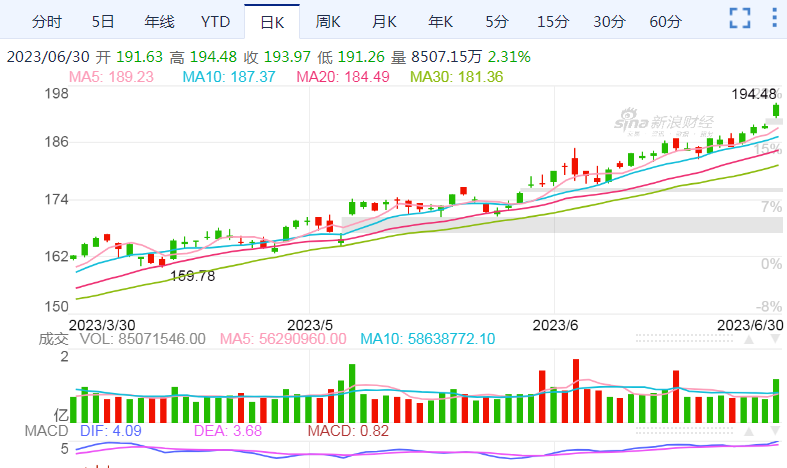Click the MACD: 0.82 value
This screenshot has width=787, height=468.
click(348, 431)
